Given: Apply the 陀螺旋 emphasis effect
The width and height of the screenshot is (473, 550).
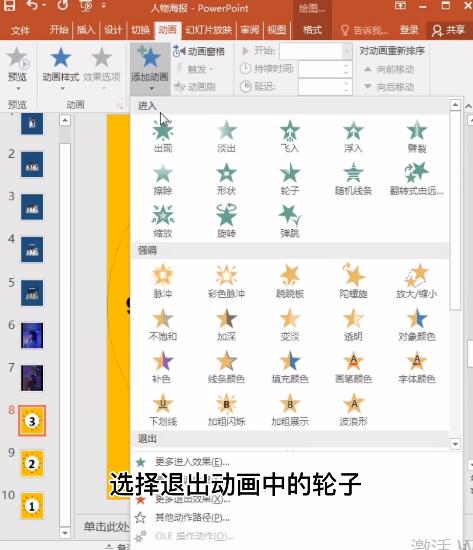Looking at the screenshot, I should pyautogui.click(x=353, y=282).
